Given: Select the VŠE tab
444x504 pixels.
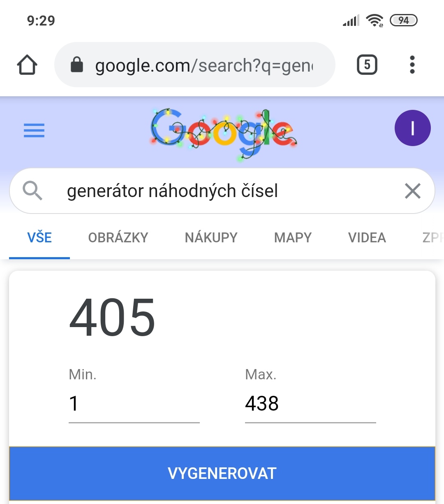Looking at the screenshot, I should tap(39, 238).
